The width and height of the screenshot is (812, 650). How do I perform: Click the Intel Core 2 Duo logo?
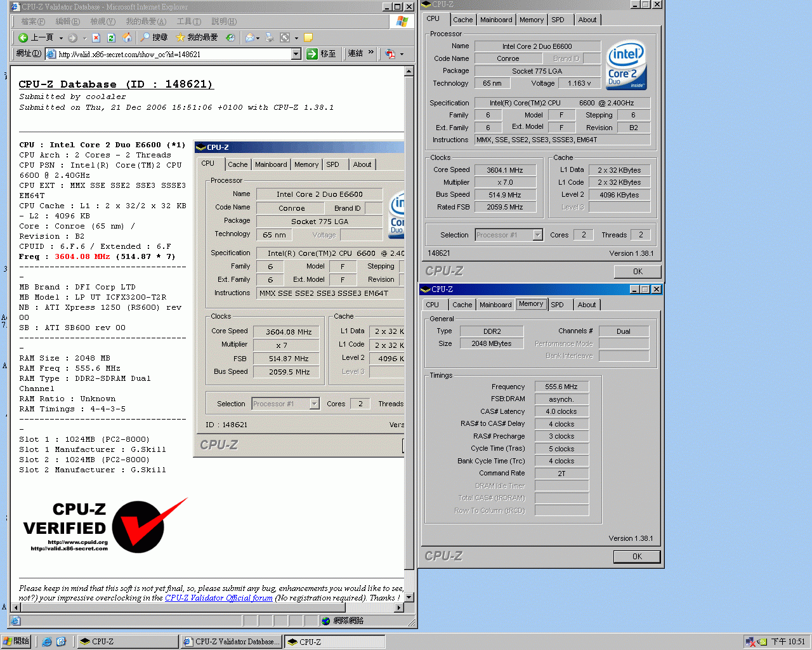pyautogui.click(x=626, y=65)
